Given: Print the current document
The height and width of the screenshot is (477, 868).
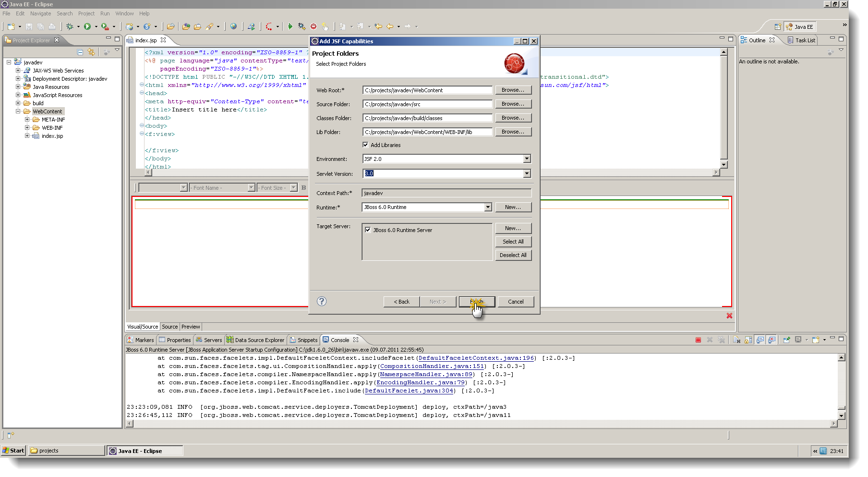Looking at the screenshot, I should pyautogui.click(x=52, y=26).
